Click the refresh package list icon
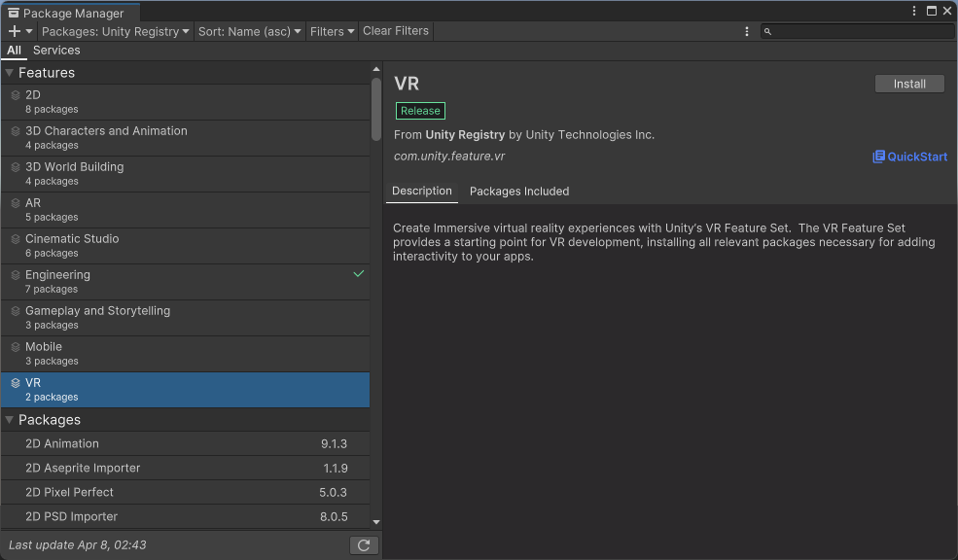 click(364, 545)
